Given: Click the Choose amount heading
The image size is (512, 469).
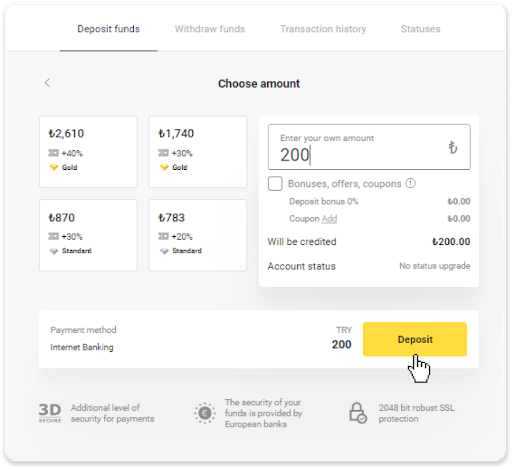Looking at the screenshot, I should (x=259, y=83).
